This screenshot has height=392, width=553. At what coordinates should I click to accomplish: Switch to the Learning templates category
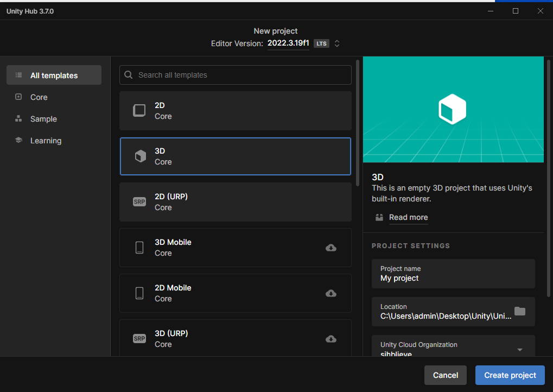pyautogui.click(x=54, y=141)
